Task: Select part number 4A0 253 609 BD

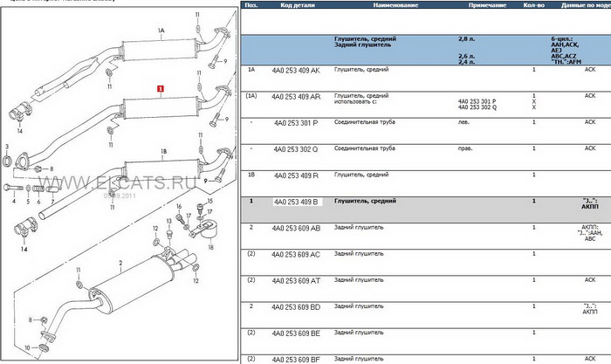Action: pos(297,306)
